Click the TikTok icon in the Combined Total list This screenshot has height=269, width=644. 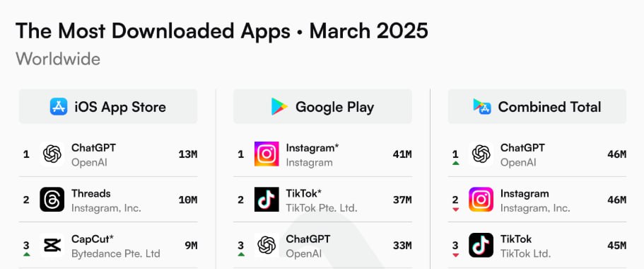pos(481,245)
